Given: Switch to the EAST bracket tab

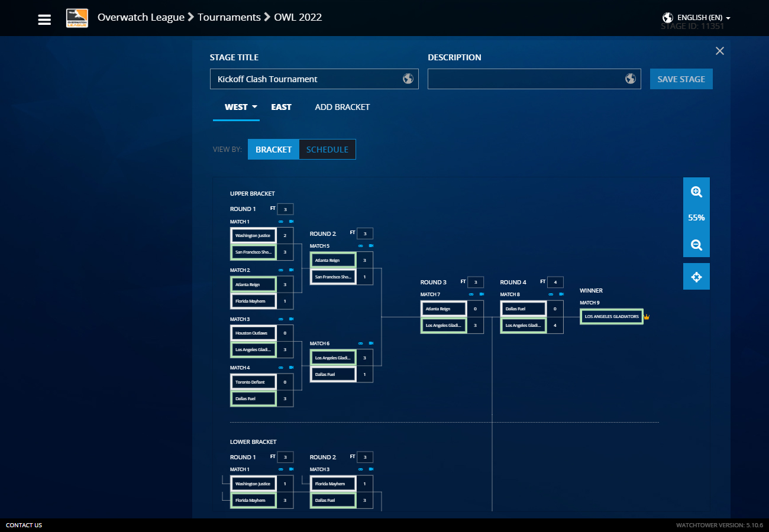Looking at the screenshot, I should tap(281, 107).
